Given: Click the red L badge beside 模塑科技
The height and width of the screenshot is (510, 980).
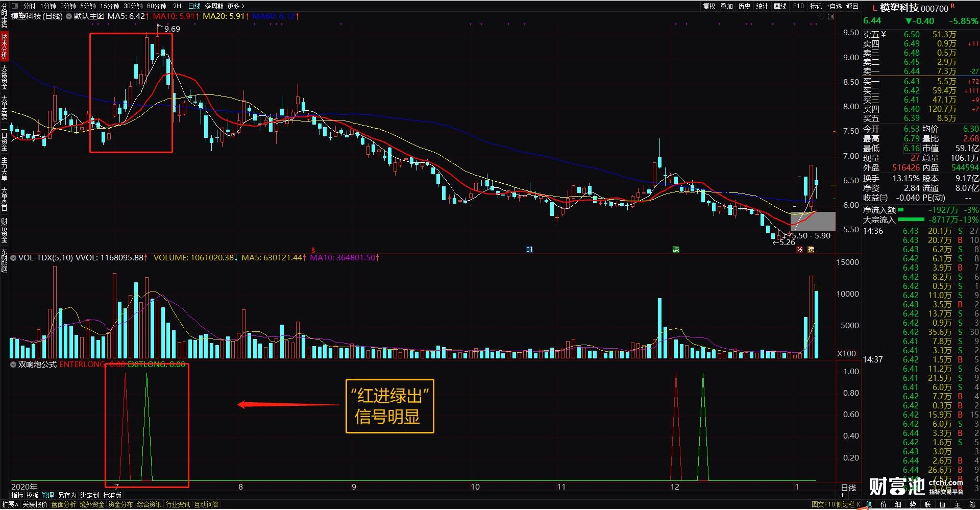Looking at the screenshot, I should click(x=874, y=8).
